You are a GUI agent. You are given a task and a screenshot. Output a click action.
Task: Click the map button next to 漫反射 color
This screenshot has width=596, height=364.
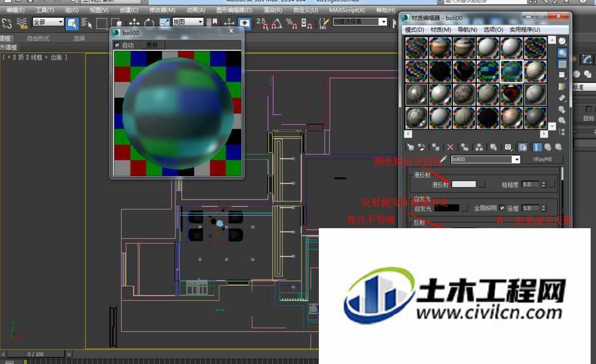point(482,184)
